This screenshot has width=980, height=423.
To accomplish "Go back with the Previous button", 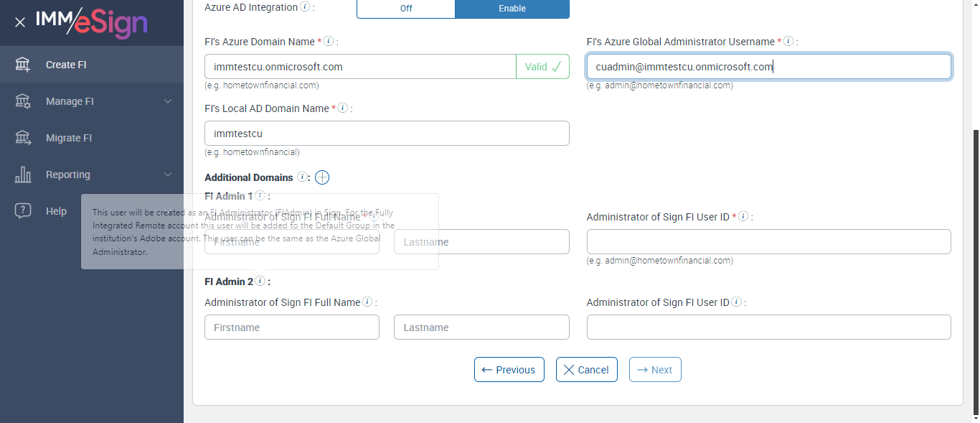I will pos(509,370).
